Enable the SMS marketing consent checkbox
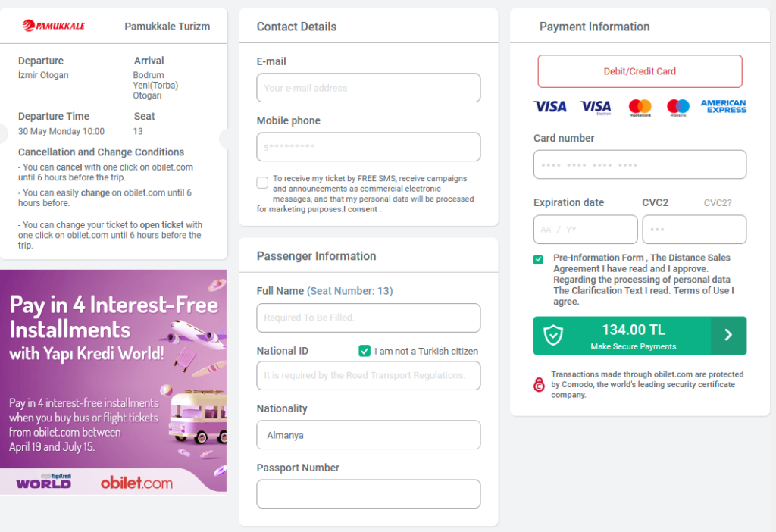The height and width of the screenshot is (532, 776). click(262, 182)
